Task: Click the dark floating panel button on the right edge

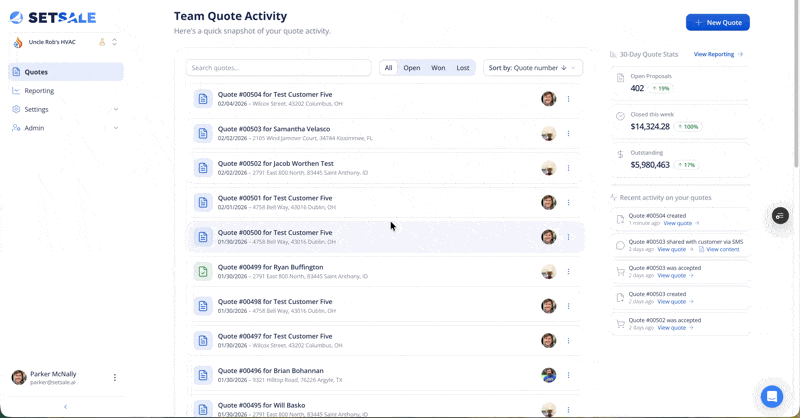Action: 780,216
